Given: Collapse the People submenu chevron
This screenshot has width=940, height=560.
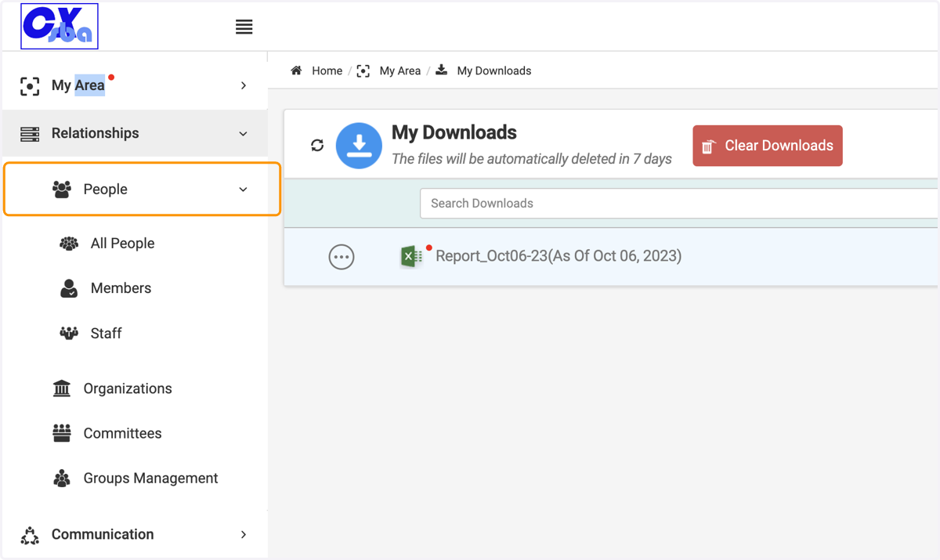Looking at the screenshot, I should pos(243,190).
